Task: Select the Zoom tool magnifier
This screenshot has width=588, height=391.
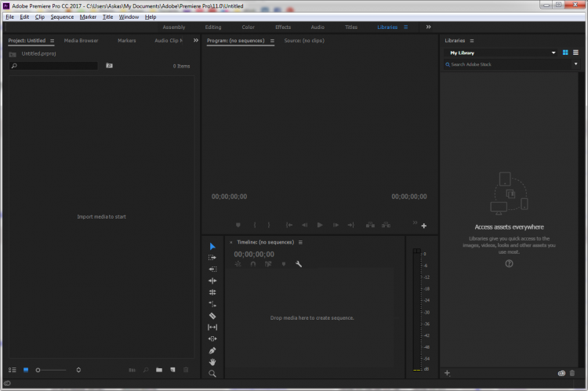Action: click(212, 374)
